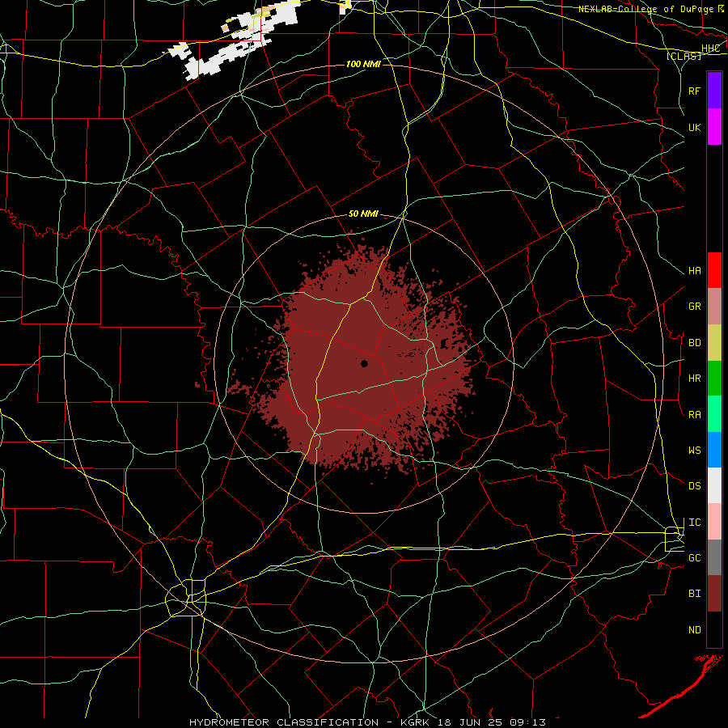Pick the RA light green swatch
728x728 pixels.
tap(714, 414)
